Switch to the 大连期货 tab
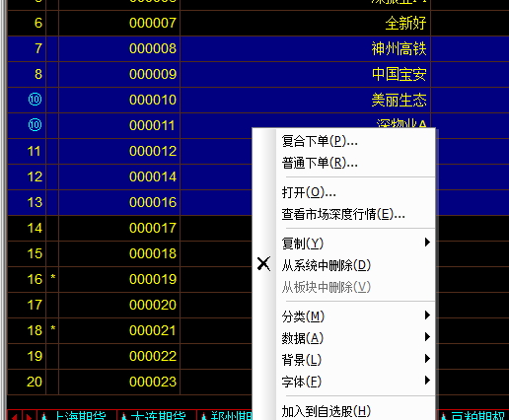 (157, 416)
